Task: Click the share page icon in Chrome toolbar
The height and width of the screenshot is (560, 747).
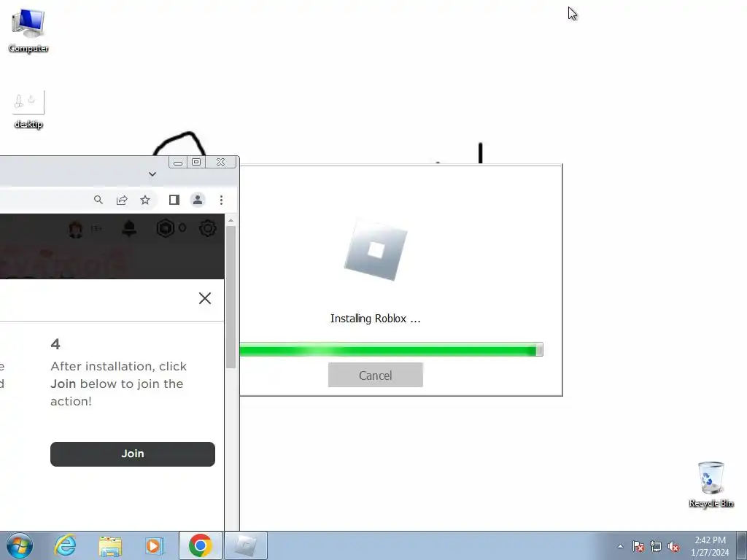Action: coord(122,200)
